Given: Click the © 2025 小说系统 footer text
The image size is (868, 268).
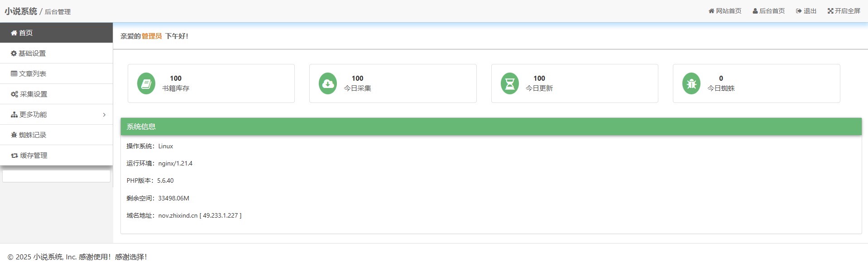Looking at the screenshot, I should (77, 257).
